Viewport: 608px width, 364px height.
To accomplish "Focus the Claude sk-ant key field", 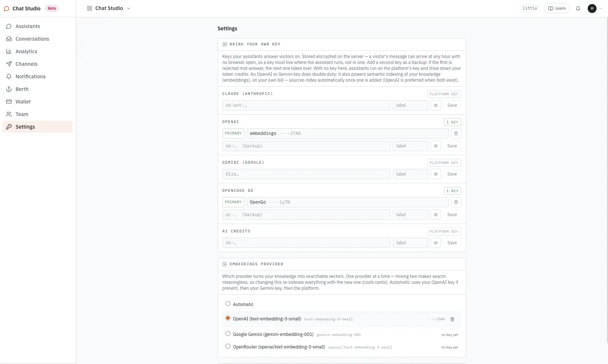I will (306, 105).
